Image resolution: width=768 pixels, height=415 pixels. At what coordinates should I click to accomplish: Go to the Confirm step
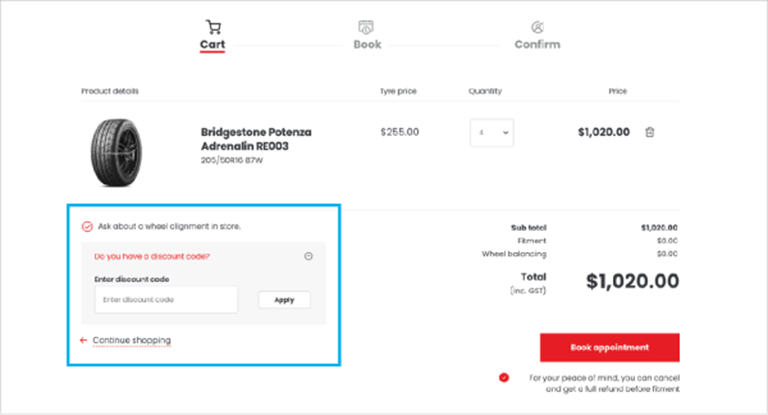[537, 44]
